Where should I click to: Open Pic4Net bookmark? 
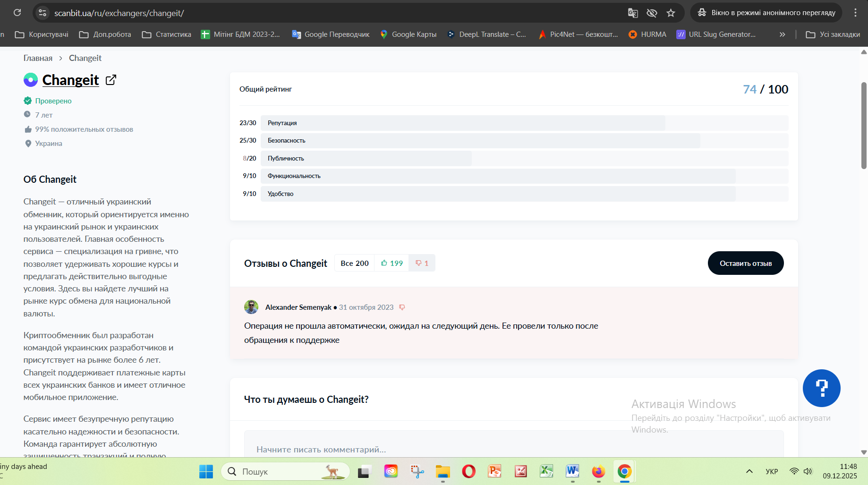[x=578, y=34]
